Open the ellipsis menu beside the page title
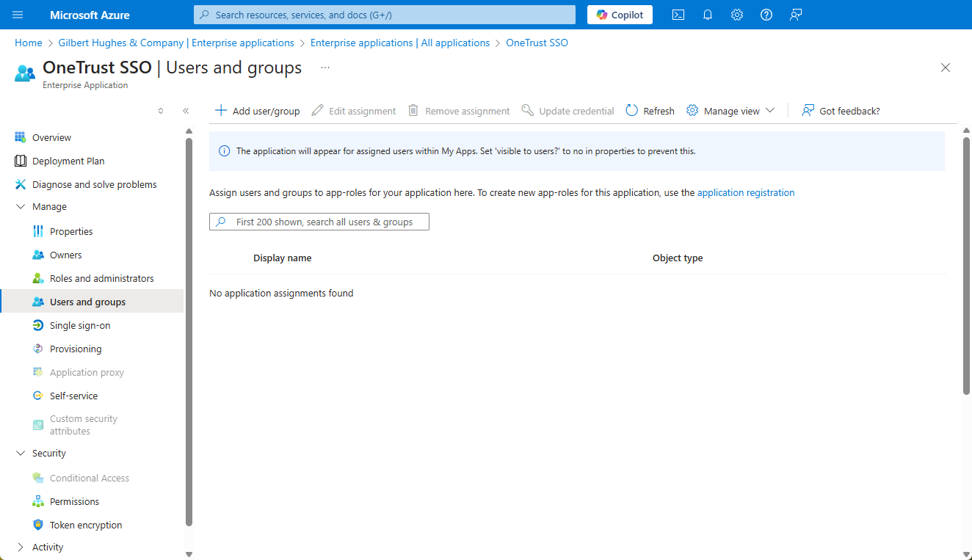Viewport: 972px width, 560px height. click(324, 67)
